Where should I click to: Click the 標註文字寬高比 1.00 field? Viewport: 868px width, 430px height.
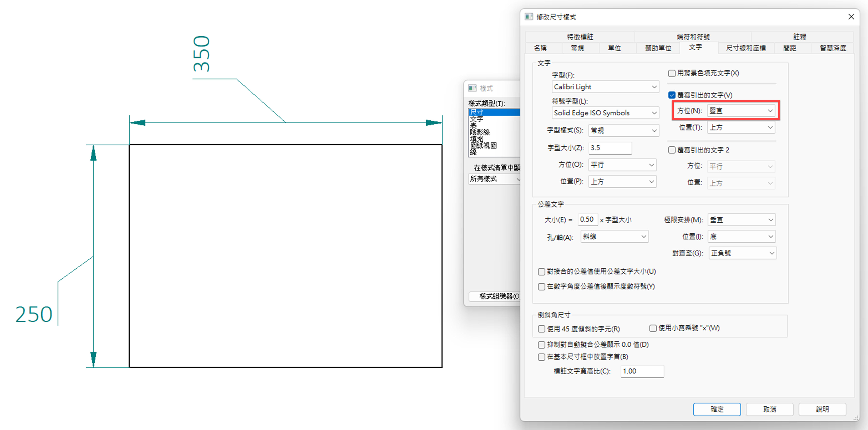(x=642, y=371)
